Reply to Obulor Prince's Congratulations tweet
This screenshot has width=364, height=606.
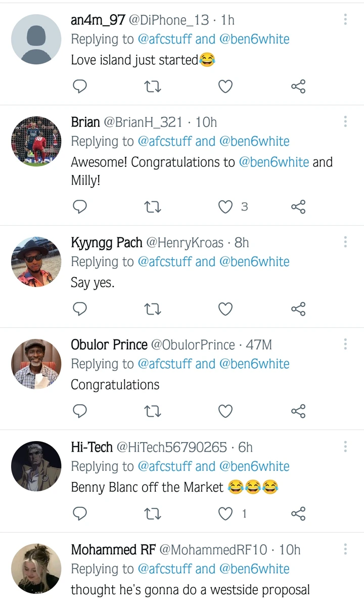tap(80, 411)
